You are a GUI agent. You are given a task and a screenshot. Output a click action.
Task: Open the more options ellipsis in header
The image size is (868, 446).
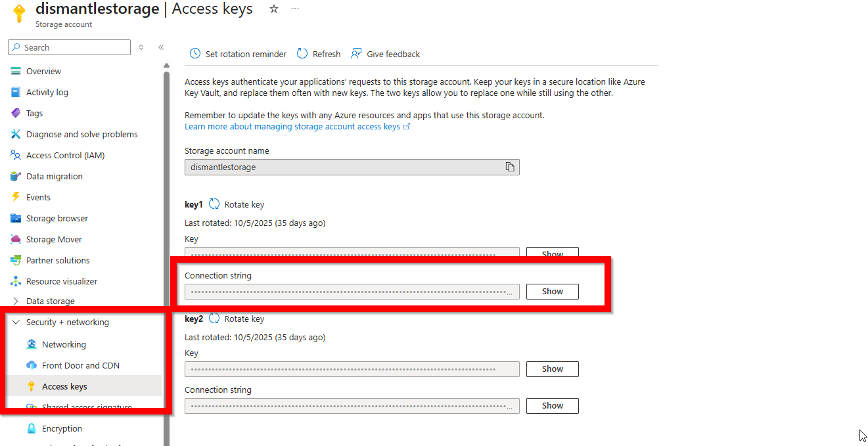[295, 9]
